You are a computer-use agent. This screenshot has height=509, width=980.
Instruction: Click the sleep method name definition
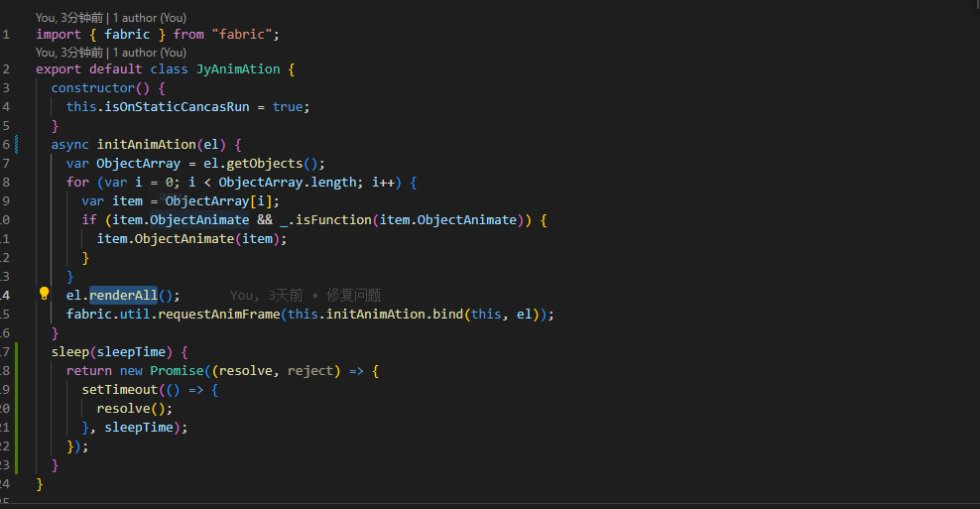click(x=70, y=352)
